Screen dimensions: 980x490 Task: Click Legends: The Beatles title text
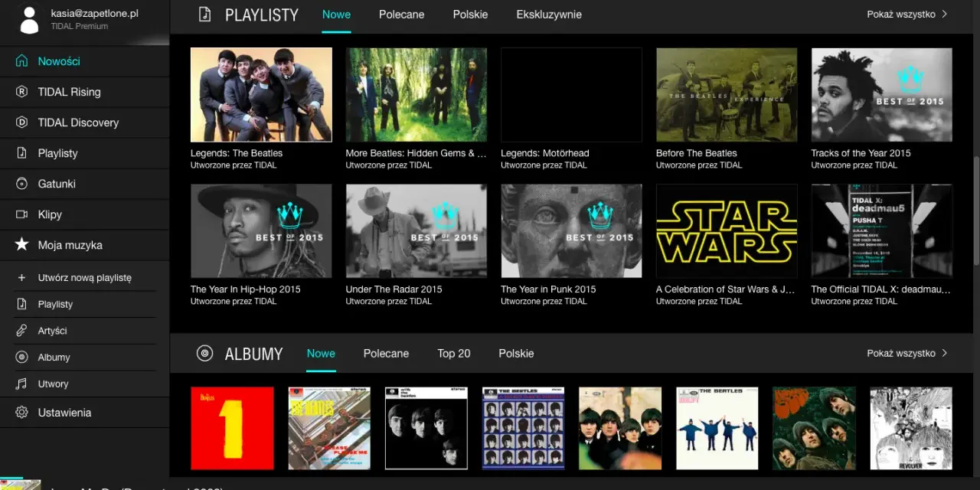pos(237,153)
